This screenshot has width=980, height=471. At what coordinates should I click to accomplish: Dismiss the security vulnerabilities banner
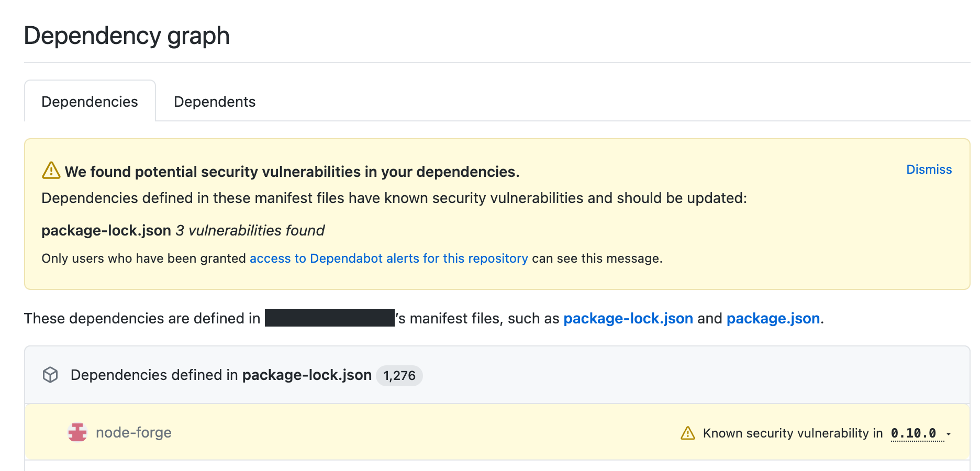pos(929,169)
